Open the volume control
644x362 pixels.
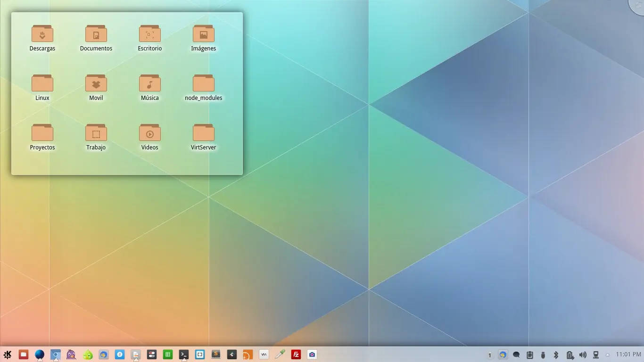(583, 355)
